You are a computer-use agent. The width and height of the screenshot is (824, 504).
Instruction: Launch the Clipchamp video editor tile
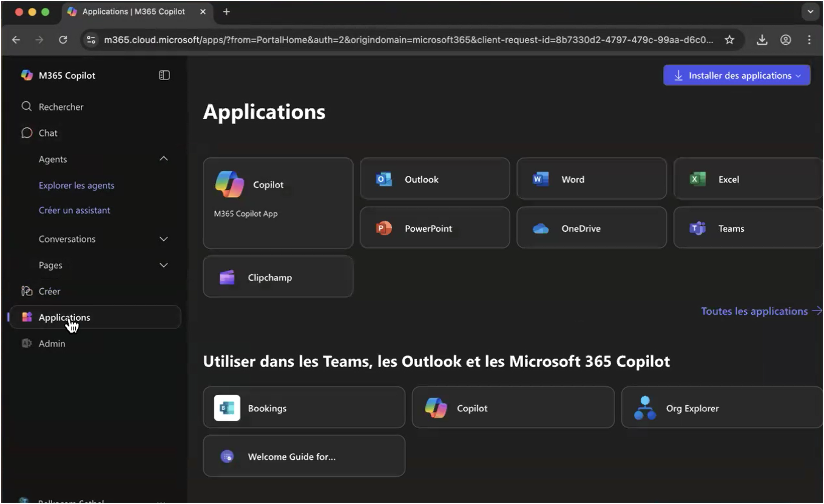point(278,277)
